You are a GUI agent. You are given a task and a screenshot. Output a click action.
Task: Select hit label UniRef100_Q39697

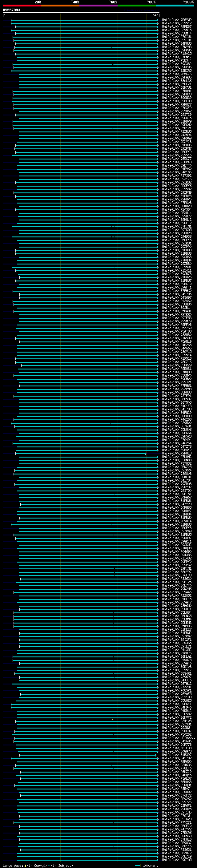[177, 677]
